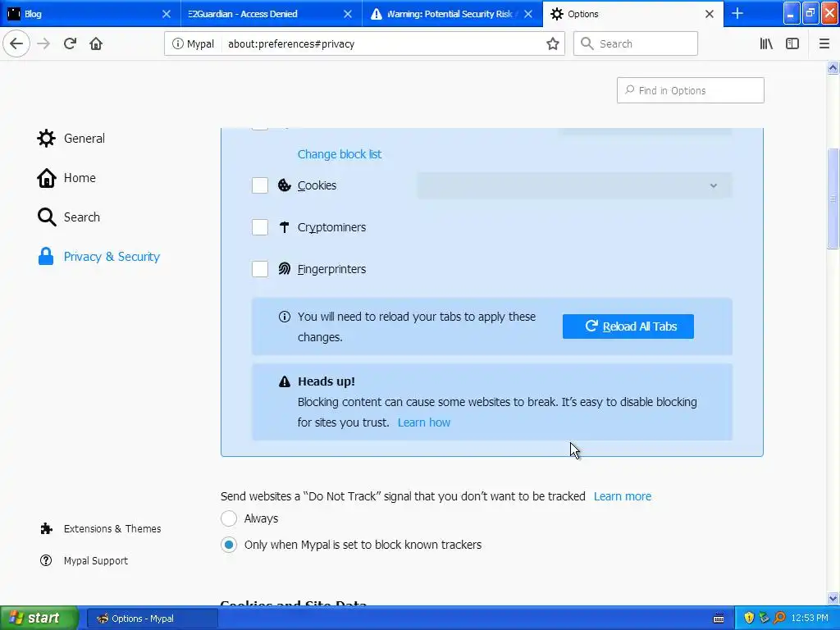Viewport: 840px width, 630px height.
Task: Open the home page icon
Action: (x=96, y=44)
